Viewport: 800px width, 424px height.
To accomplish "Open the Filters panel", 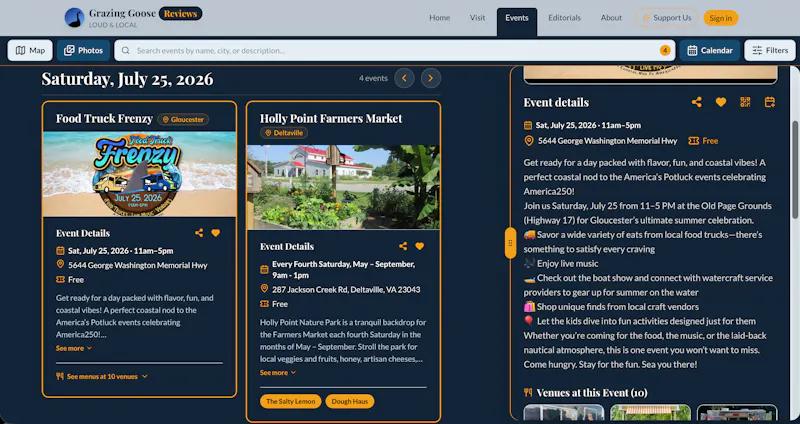I will point(770,51).
